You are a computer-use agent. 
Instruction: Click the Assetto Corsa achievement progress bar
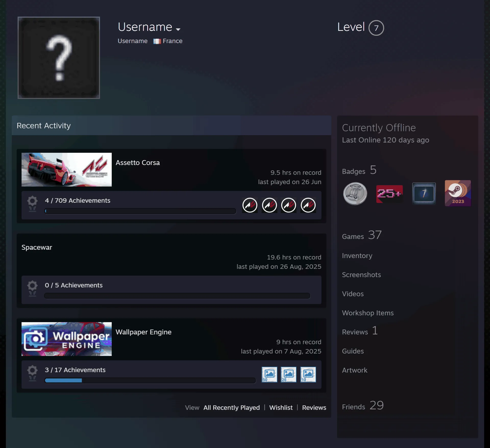click(x=140, y=211)
